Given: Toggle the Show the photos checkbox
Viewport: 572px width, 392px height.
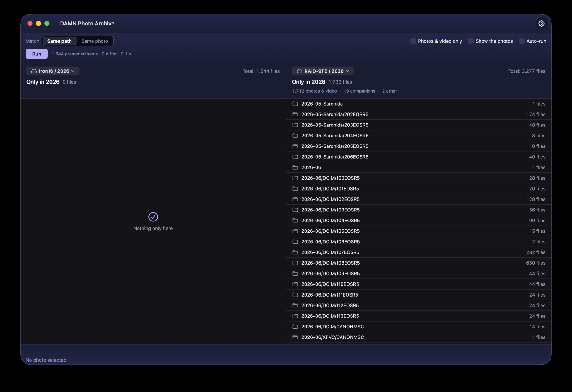Looking at the screenshot, I should coord(471,41).
